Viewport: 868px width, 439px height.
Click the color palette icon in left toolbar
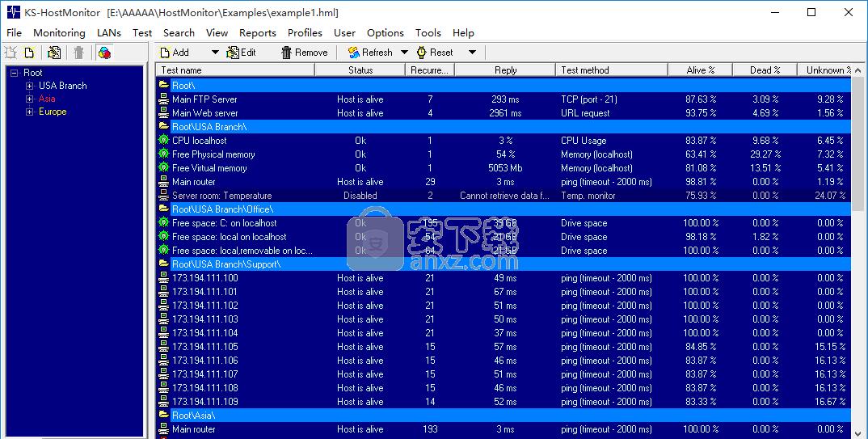click(104, 53)
